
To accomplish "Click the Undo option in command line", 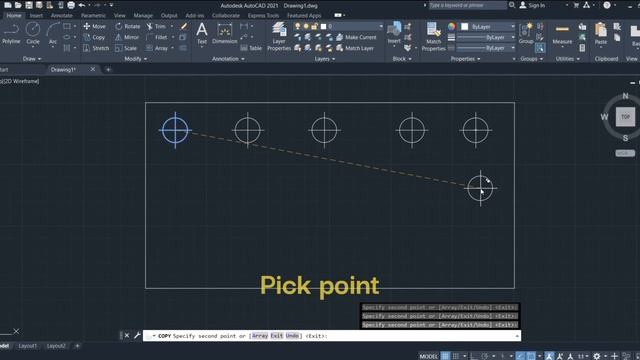I will click(x=292, y=336).
